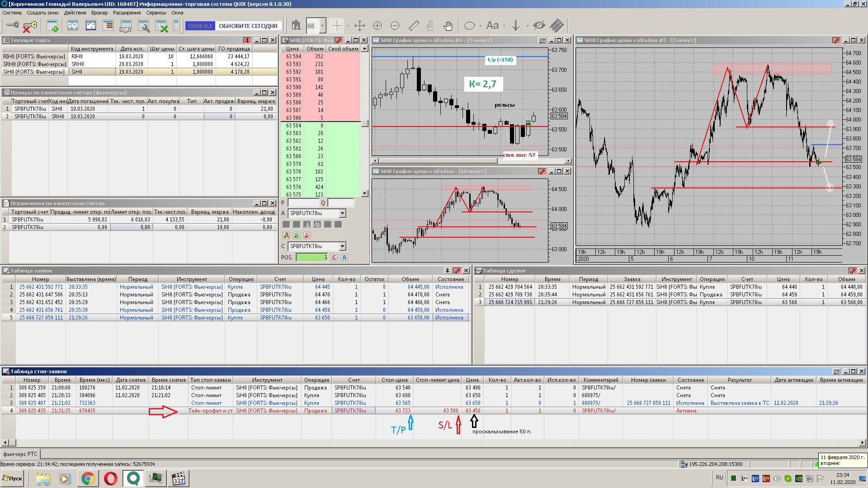
Task: Click the ОБНОВИТЕ СЕГОДНЯ update banner
Action: pyautogui.click(x=248, y=26)
